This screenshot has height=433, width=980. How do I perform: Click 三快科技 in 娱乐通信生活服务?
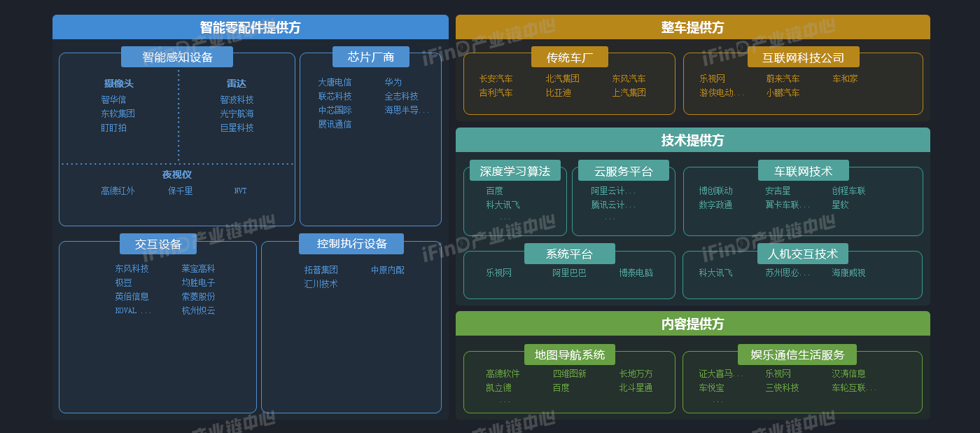tap(782, 387)
